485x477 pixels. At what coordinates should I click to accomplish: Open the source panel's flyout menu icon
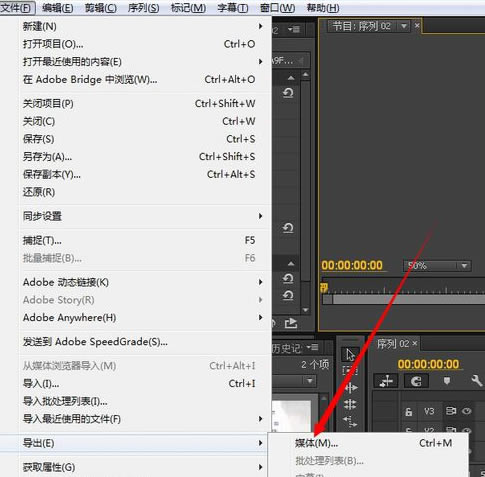pyautogui.click(x=294, y=29)
